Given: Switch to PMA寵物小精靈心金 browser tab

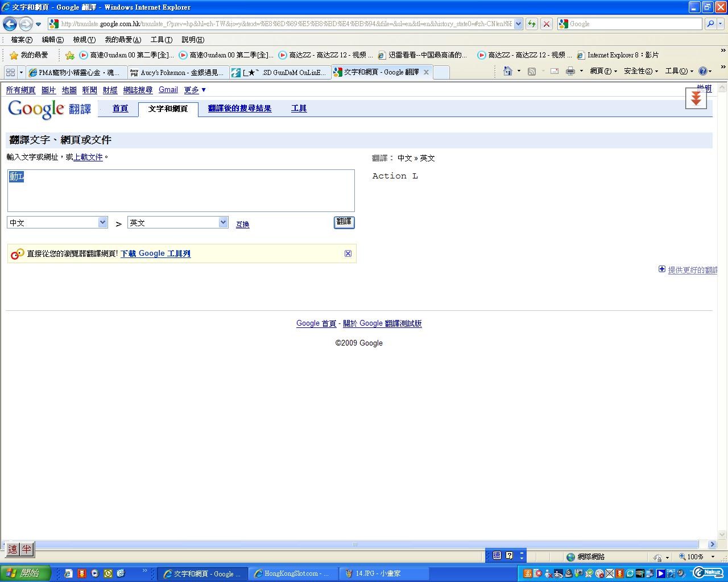Looking at the screenshot, I should click(76, 72).
